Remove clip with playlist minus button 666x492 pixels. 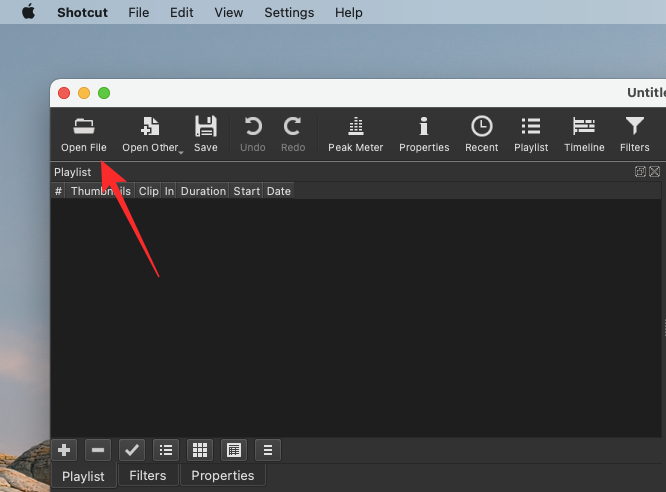click(97, 450)
